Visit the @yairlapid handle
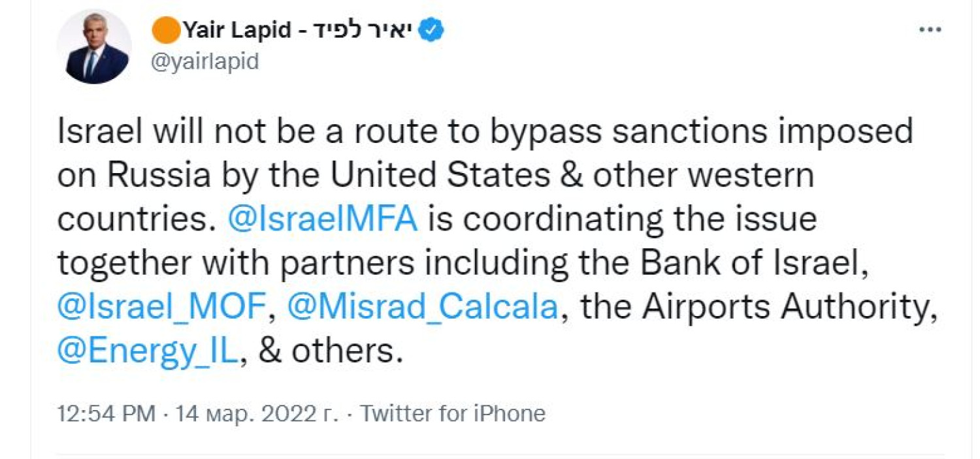 coord(204,61)
